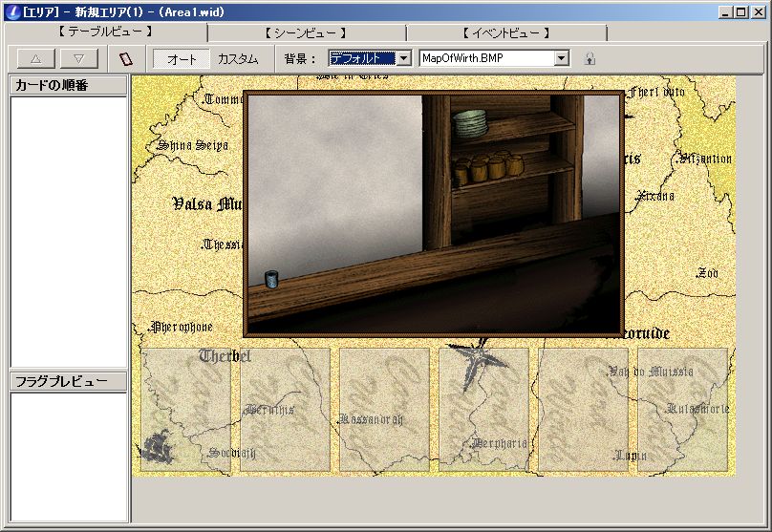
Task: Click the 背景： label
Action: point(300,59)
